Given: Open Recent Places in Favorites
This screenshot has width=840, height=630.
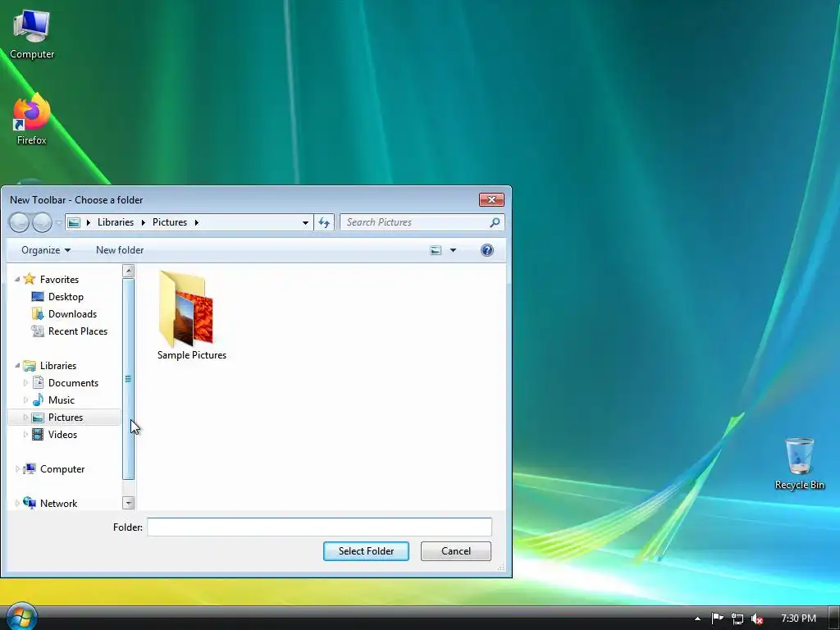Looking at the screenshot, I should pos(78,331).
